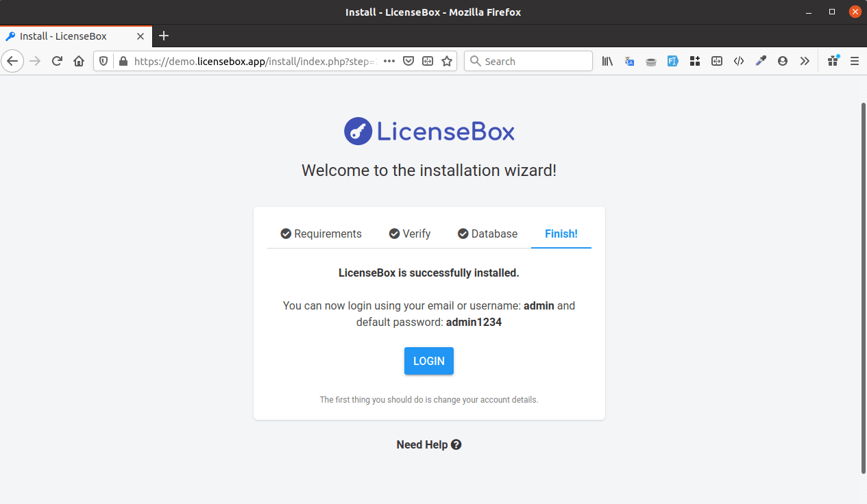Open the Library bookmarks icon
This screenshot has width=867, height=504.
coord(607,61)
